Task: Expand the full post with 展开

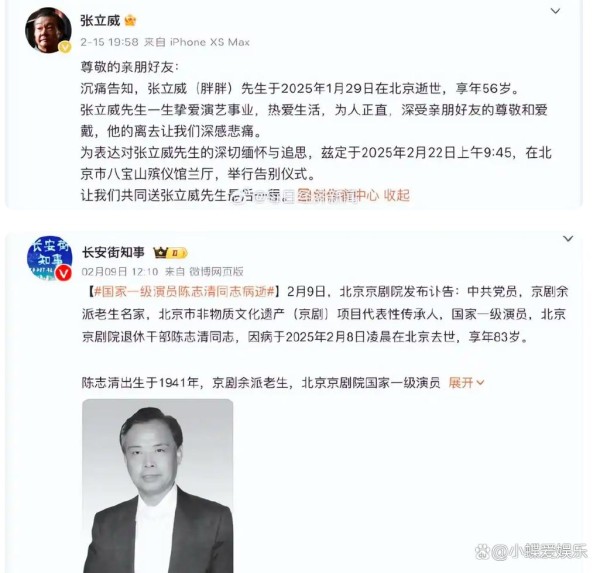Action: [x=466, y=382]
